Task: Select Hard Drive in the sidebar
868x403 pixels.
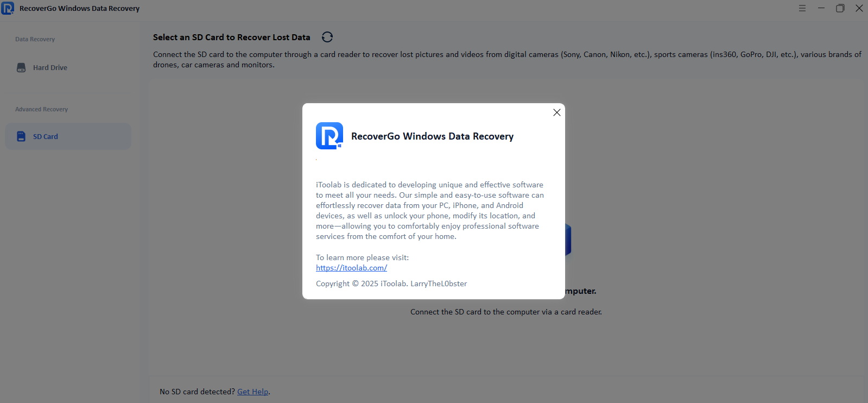Action: coord(68,67)
